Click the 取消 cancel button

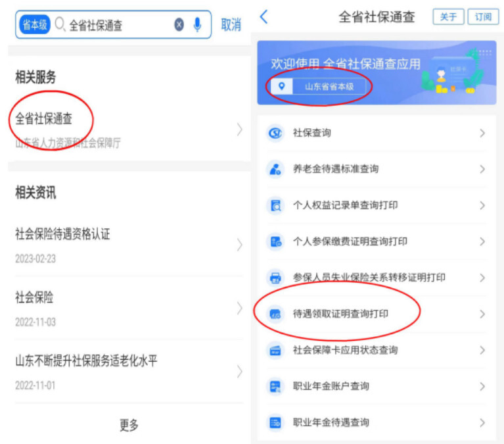pyautogui.click(x=231, y=25)
